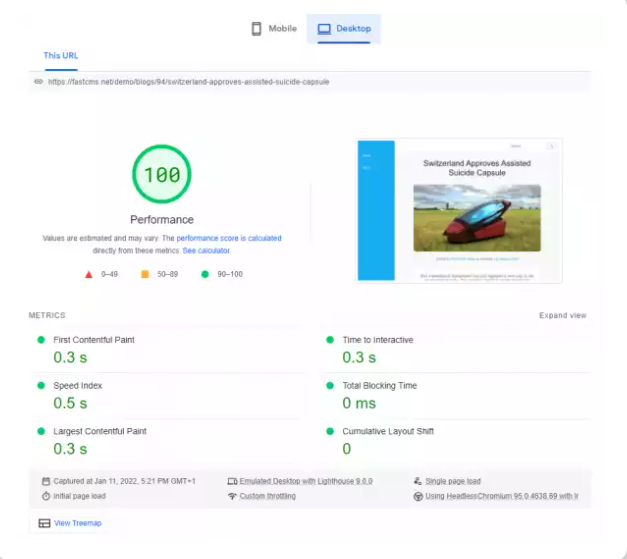This screenshot has height=559, width=627.
Task: Click the red triangle 0–49 legend icon
Action: [x=89, y=274]
